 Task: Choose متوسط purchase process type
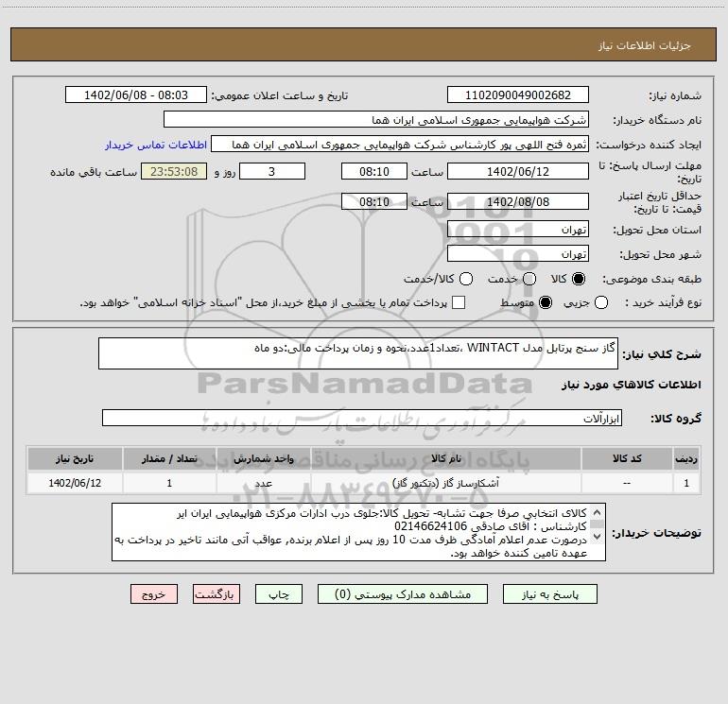(546, 302)
